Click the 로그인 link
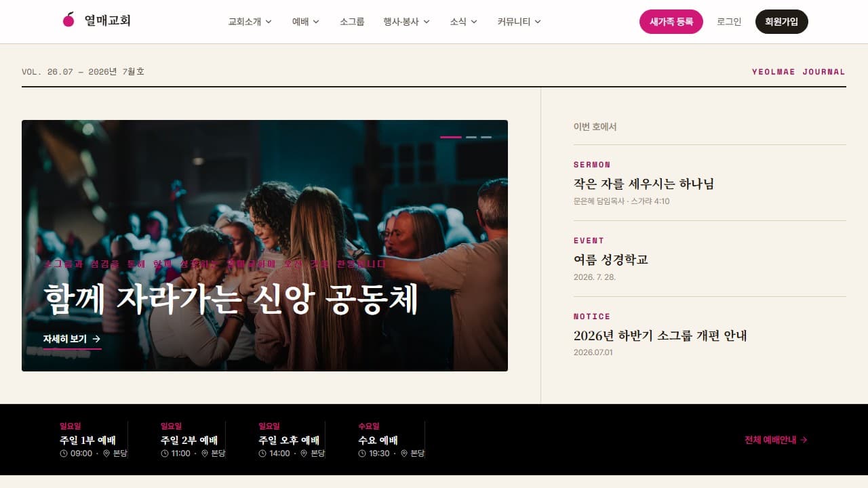This screenshot has height=488, width=868. tap(729, 22)
